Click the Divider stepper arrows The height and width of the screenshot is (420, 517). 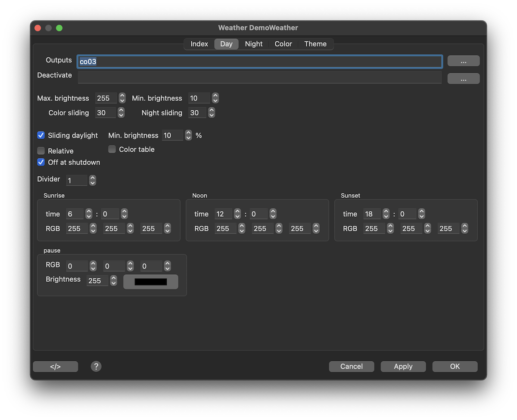coord(93,180)
